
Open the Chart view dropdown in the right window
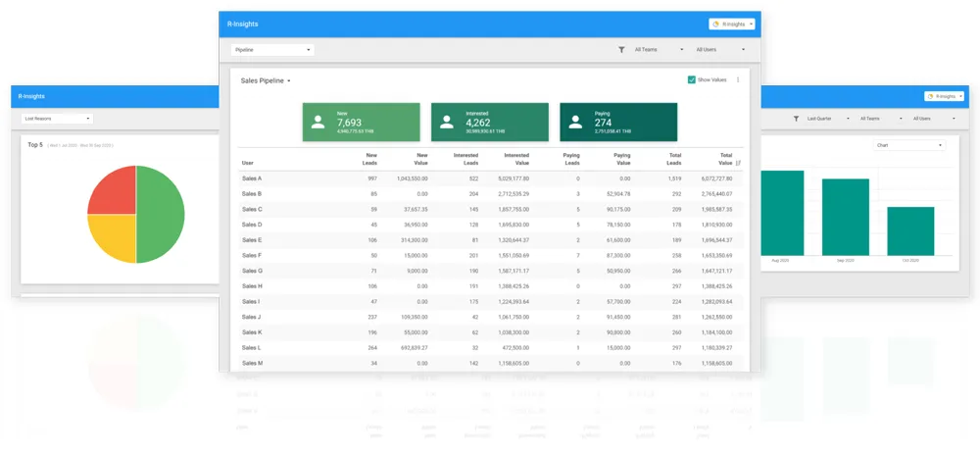click(909, 145)
